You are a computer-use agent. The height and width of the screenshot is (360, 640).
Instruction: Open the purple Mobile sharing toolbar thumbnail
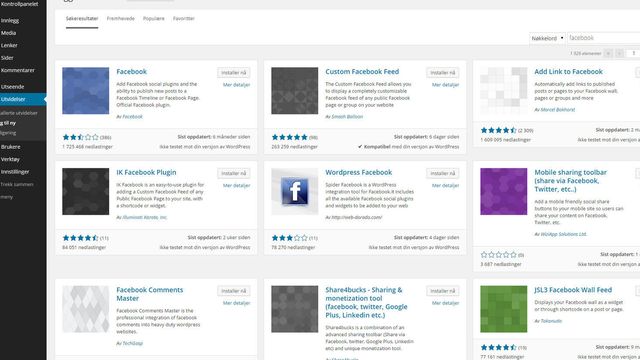click(x=503, y=191)
